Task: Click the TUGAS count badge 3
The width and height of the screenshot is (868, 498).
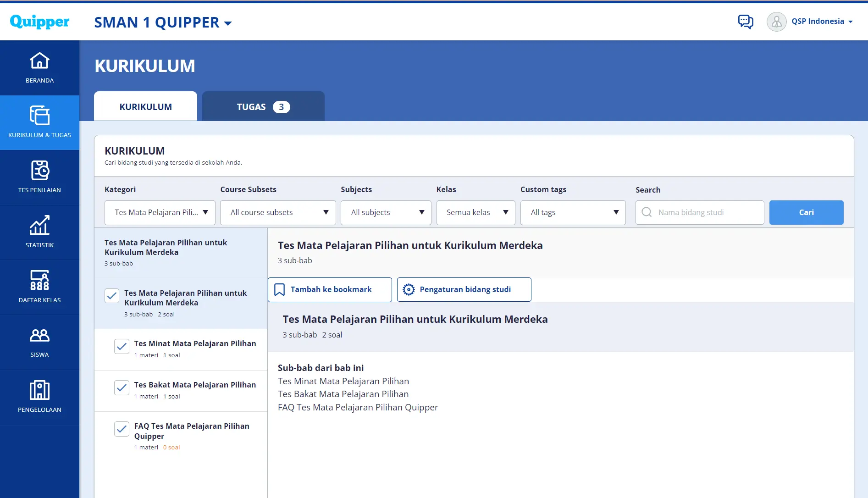Action: coord(281,107)
